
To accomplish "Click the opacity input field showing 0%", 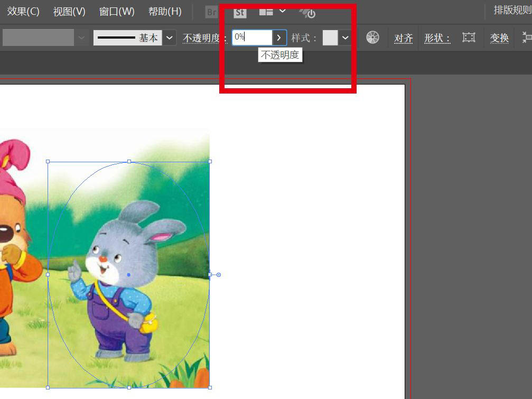I will point(252,38).
